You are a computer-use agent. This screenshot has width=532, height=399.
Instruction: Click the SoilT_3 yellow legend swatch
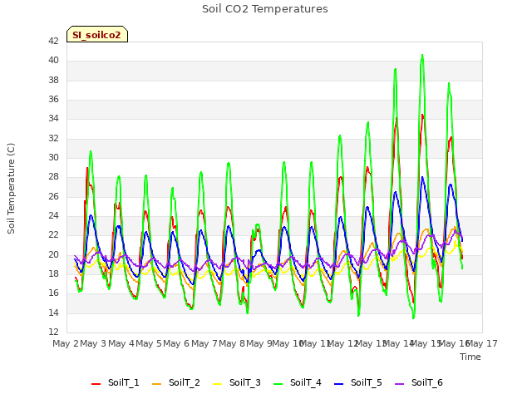[218, 384]
